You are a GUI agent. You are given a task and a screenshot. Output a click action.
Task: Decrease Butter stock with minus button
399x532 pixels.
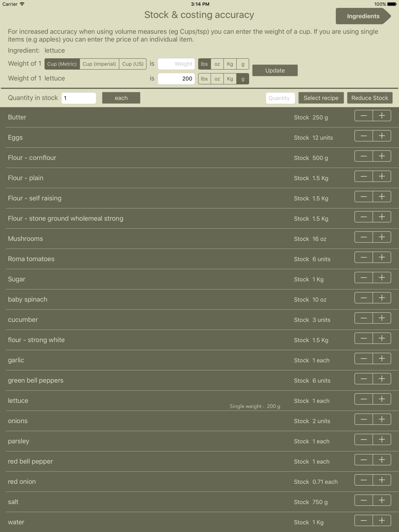point(363,116)
